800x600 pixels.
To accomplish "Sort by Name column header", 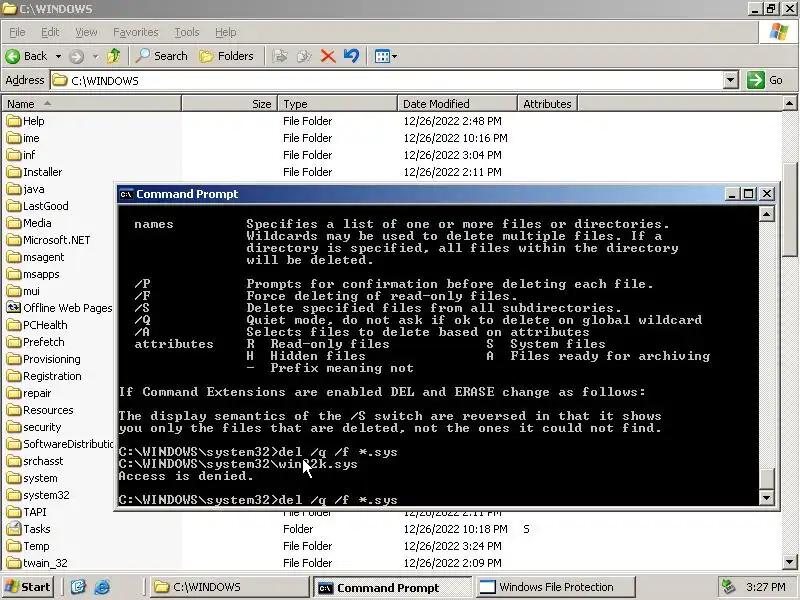I will 91,104.
